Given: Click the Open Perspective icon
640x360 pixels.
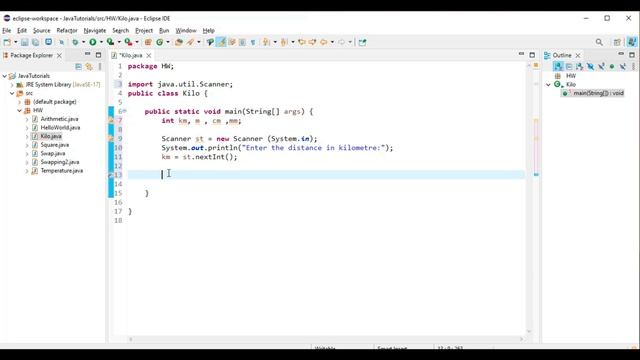Looking at the screenshot, I should [x=617, y=42].
